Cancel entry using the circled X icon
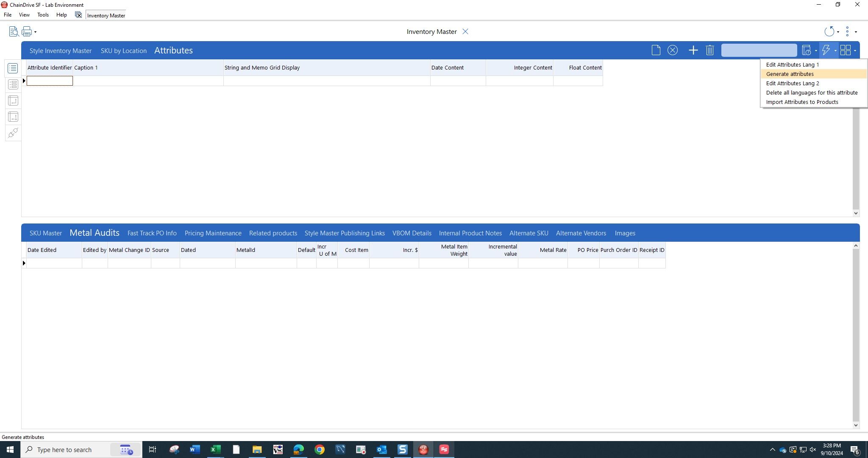 pyautogui.click(x=672, y=50)
